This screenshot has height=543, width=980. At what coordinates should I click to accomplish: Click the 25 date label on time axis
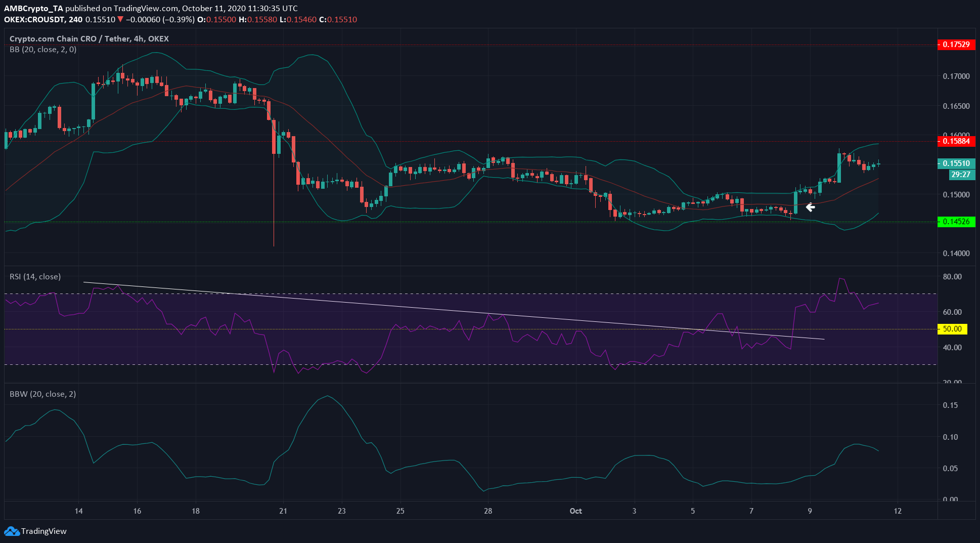click(400, 511)
